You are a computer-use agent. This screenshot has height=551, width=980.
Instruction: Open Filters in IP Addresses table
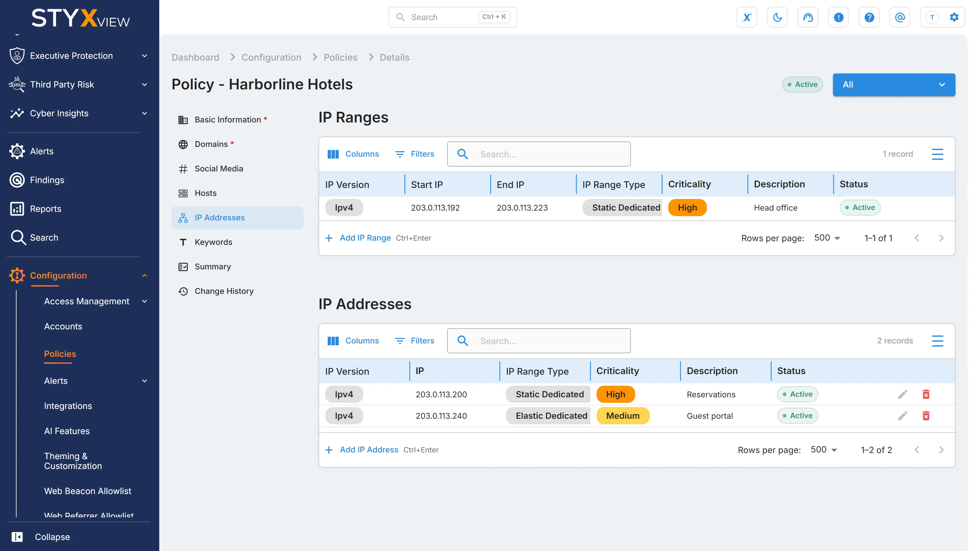(415, 341)
